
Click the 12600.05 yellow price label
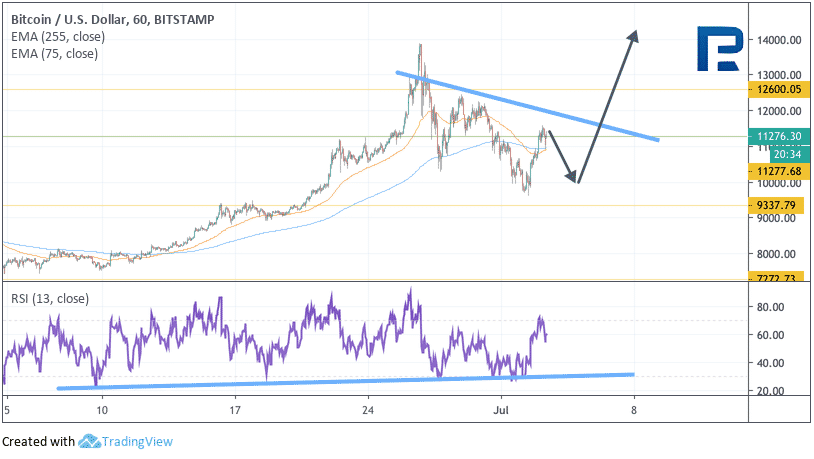(779, 89)
